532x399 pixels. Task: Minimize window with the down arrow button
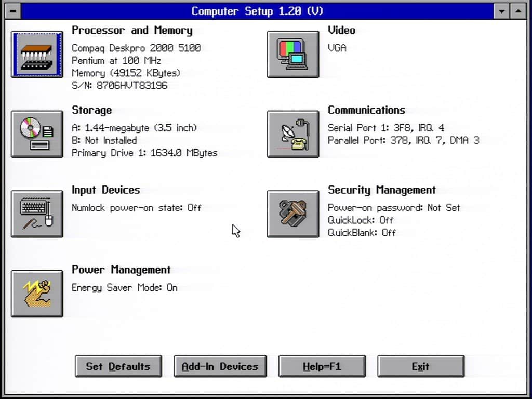click(501, 11)
